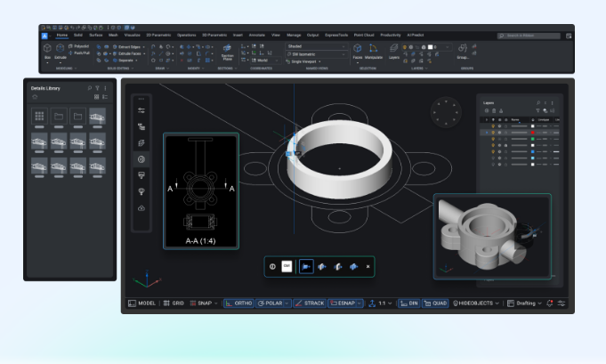This screenshot has width=606, height=364.
Task: Toggle ORTHO mode in status bar
Action: [238, 303]
